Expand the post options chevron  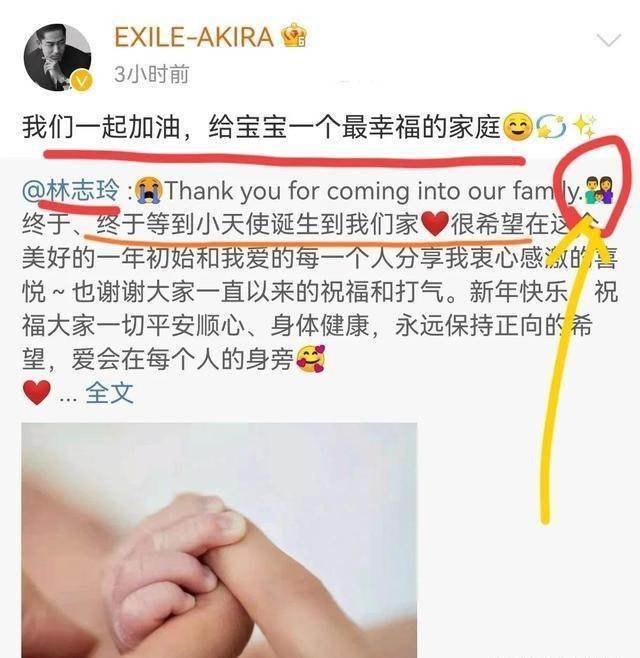609,40
